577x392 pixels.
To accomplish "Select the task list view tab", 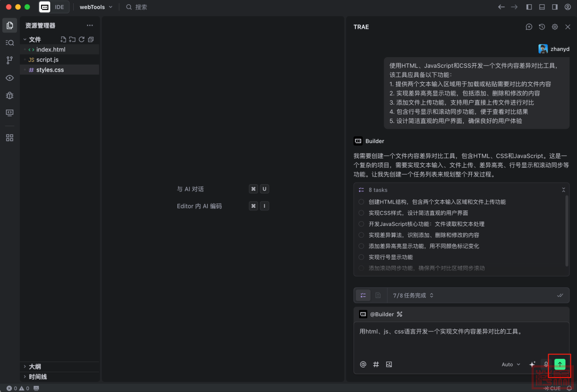I will [x=363, y=295].
